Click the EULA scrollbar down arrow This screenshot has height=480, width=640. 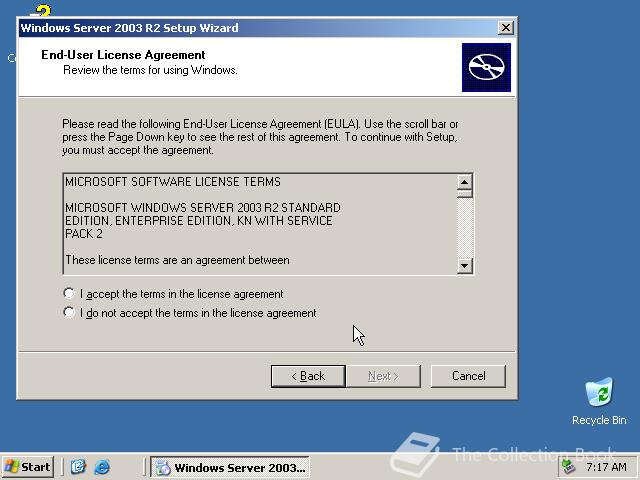(x=464, y=266)
